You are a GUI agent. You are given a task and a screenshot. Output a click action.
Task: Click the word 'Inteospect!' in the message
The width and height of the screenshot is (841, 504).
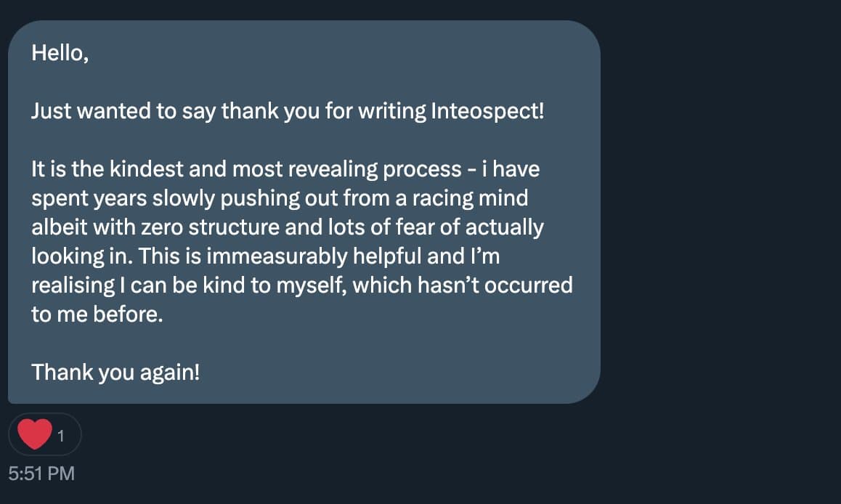[487, 112]
